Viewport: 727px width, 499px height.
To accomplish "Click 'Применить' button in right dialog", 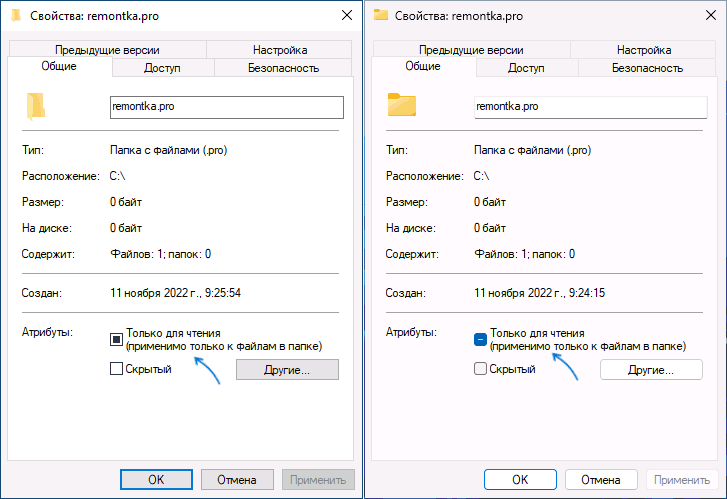I will 682,480.
